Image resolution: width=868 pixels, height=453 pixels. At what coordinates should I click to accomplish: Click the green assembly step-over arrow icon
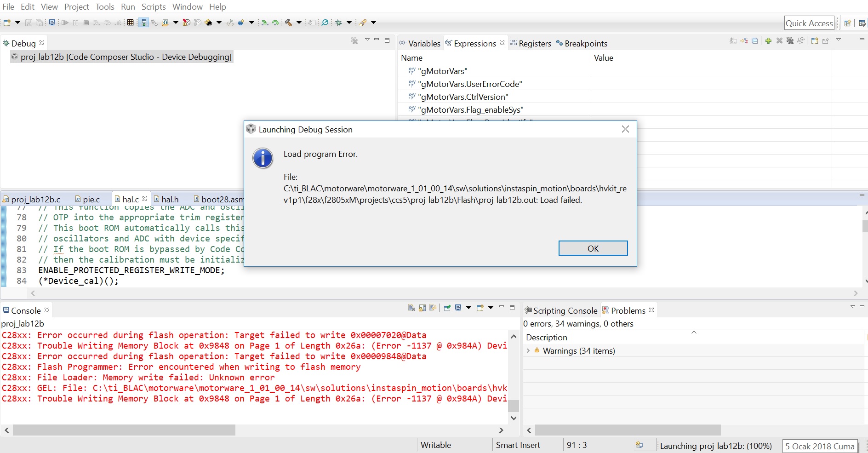(276, 23)
